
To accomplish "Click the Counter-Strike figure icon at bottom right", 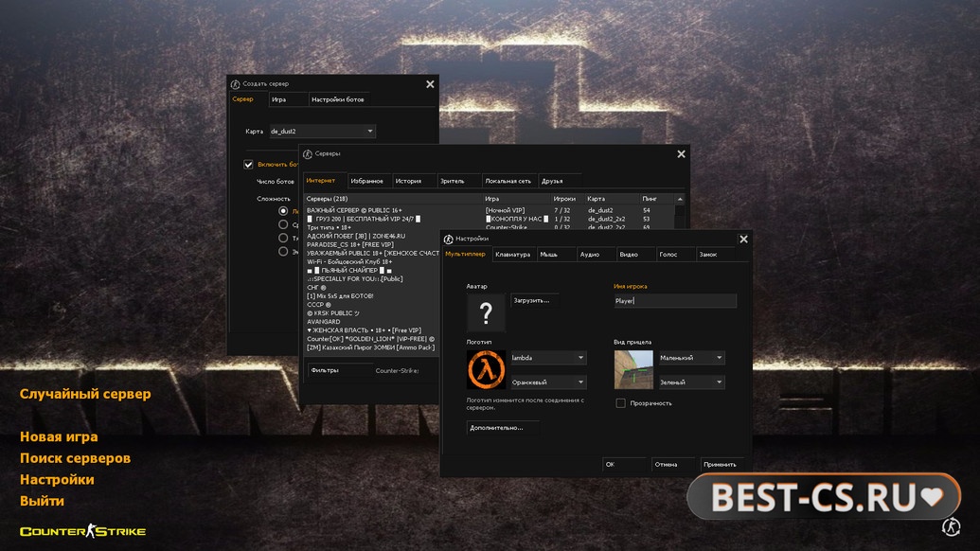I will pos(951,526).
